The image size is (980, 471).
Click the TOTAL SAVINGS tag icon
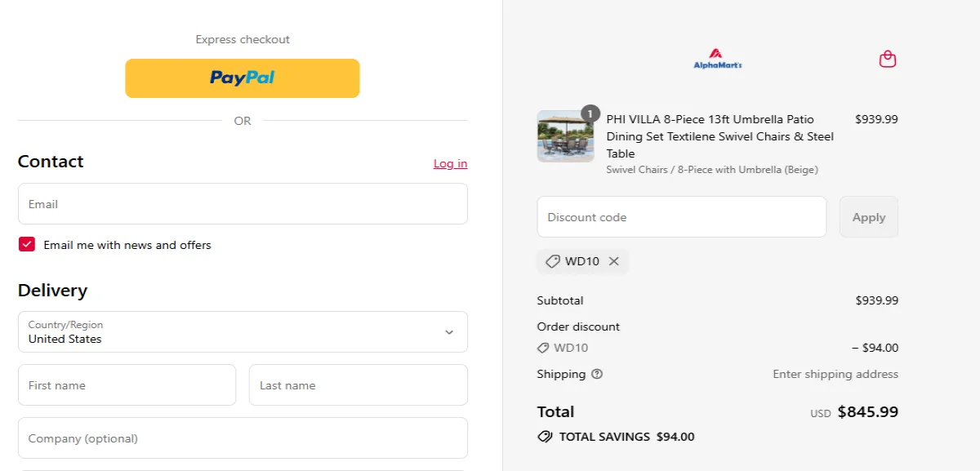(x=545, y=437)
